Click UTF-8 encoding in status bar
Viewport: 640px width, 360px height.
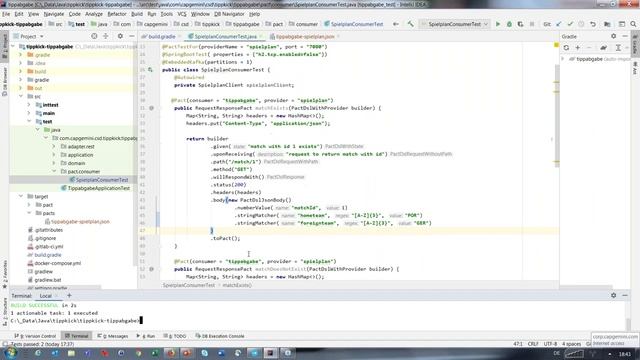coord(550,344)
